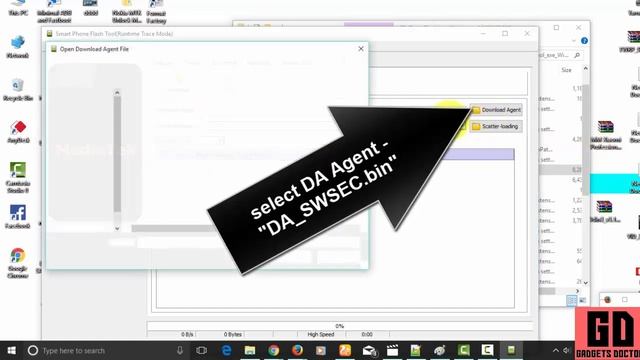Open the green Camtasia icon in taskbar
Viewport: 640px width, 360px height.
(x=464, y=350)
